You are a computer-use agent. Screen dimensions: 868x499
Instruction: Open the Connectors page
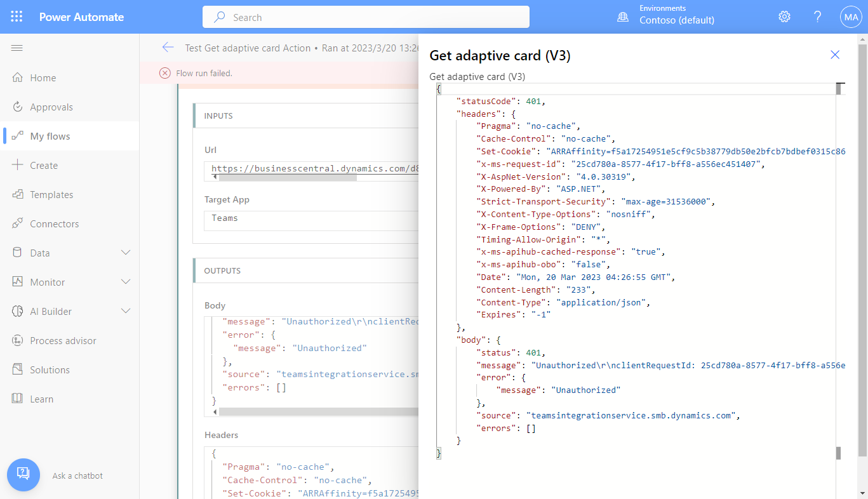[55, 223]
